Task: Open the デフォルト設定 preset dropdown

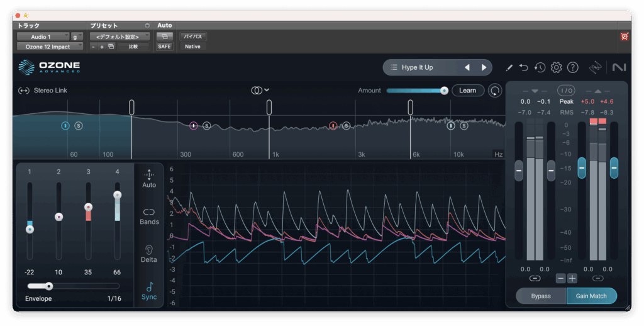Action: (x=119, y=37)
